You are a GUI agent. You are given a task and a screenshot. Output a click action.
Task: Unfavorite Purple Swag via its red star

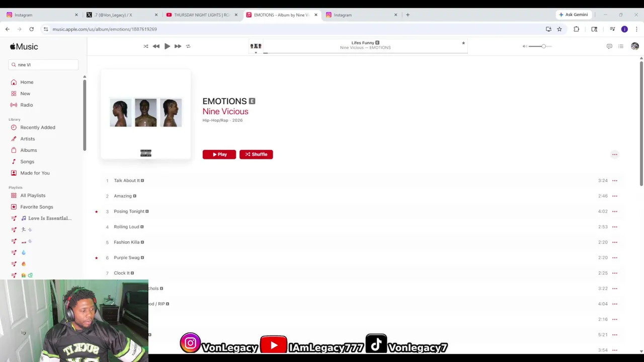click(x=96, y=258)
